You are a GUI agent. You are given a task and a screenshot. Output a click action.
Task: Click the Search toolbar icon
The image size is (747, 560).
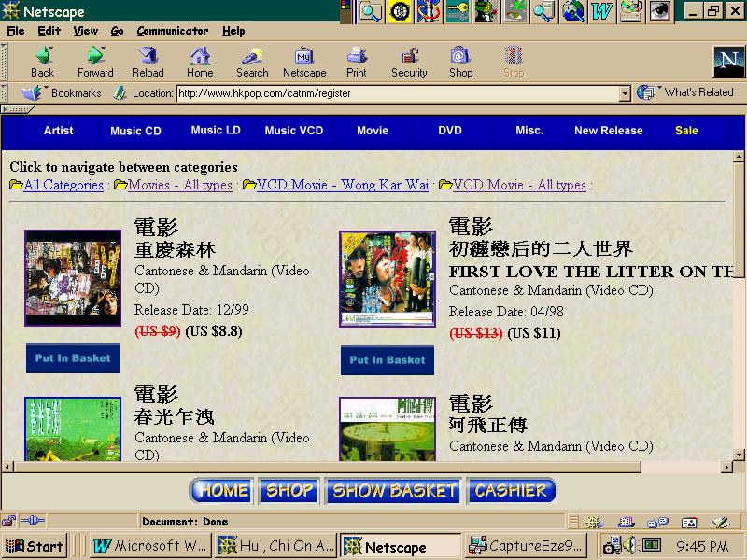[x=252, y=62]
